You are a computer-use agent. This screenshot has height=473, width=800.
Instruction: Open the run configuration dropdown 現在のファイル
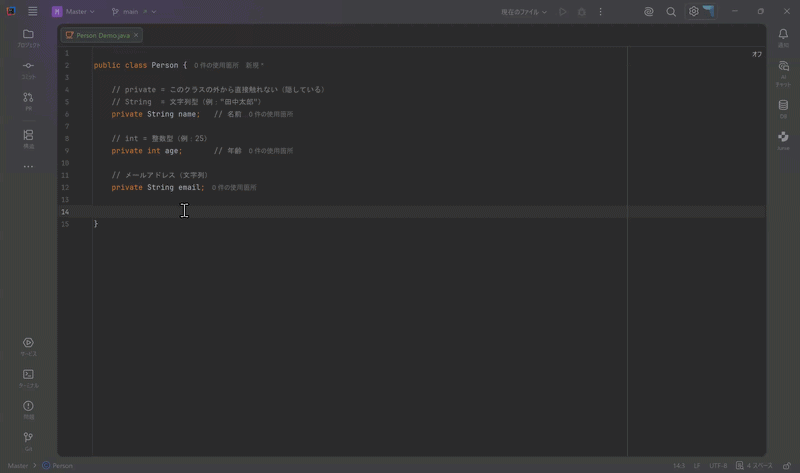click(x=523, y=12)
